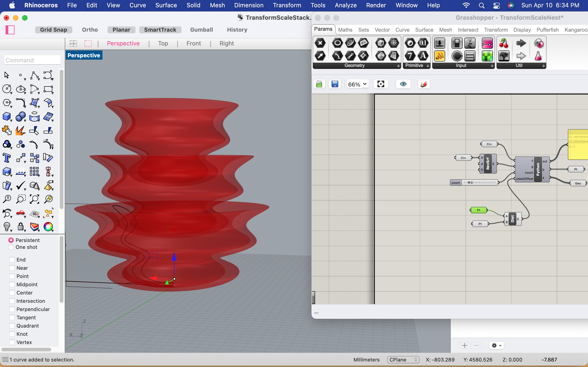588x367 pixels.
Task: Select the One shot radio button
Action: tap(11, 247)
